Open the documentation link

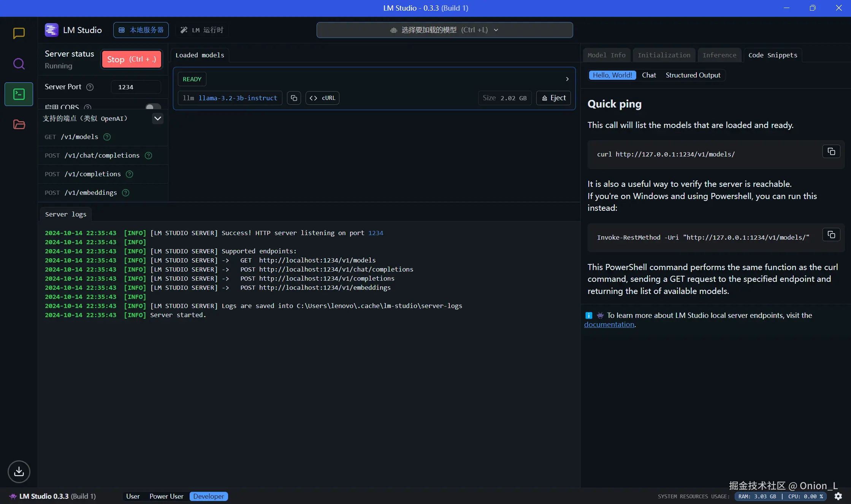(609, 324)
